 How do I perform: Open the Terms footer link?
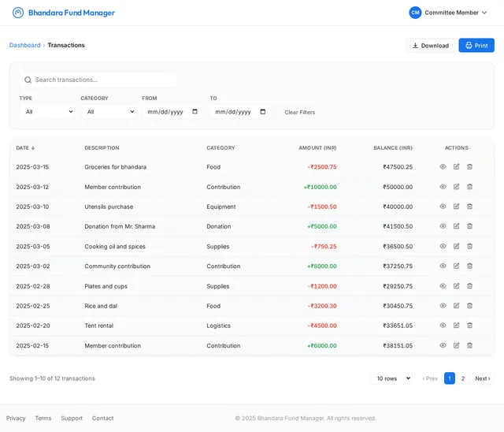(43, 418)
